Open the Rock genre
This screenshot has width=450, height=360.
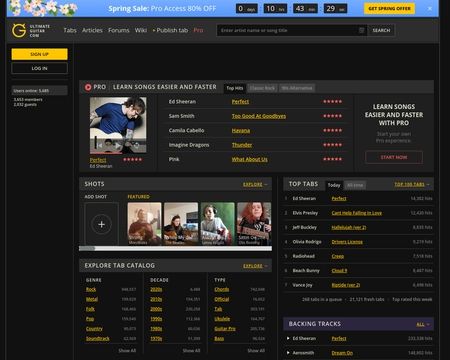point(91,289)
